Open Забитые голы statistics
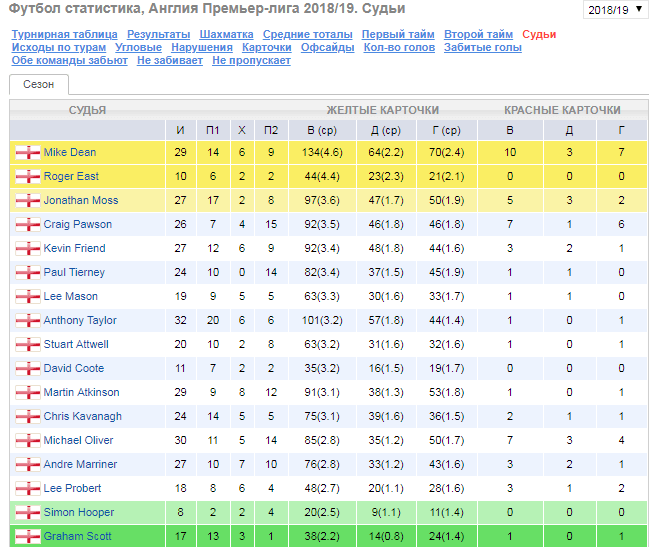This screenshot has width=654, height=547. (483, 47)
